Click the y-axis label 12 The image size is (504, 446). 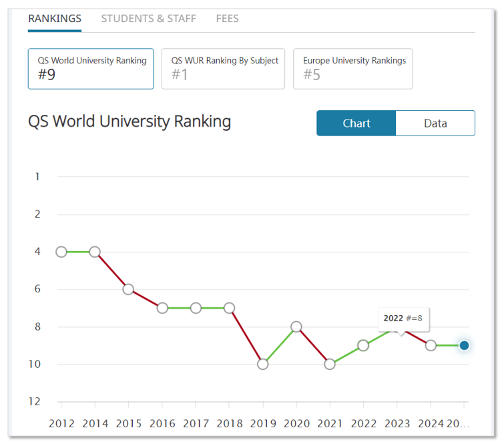pos(35,402)
